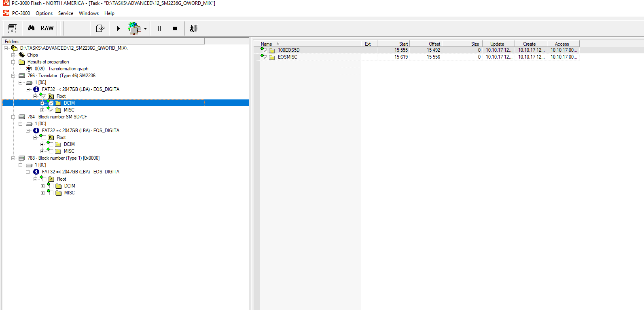Click the PC-3000 logo menu icon
Screen dimensions: 644x310
6,13
